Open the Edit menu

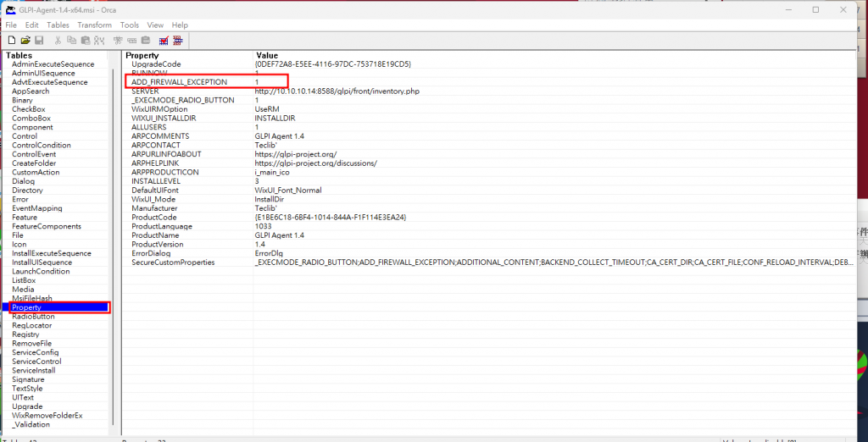32,25
